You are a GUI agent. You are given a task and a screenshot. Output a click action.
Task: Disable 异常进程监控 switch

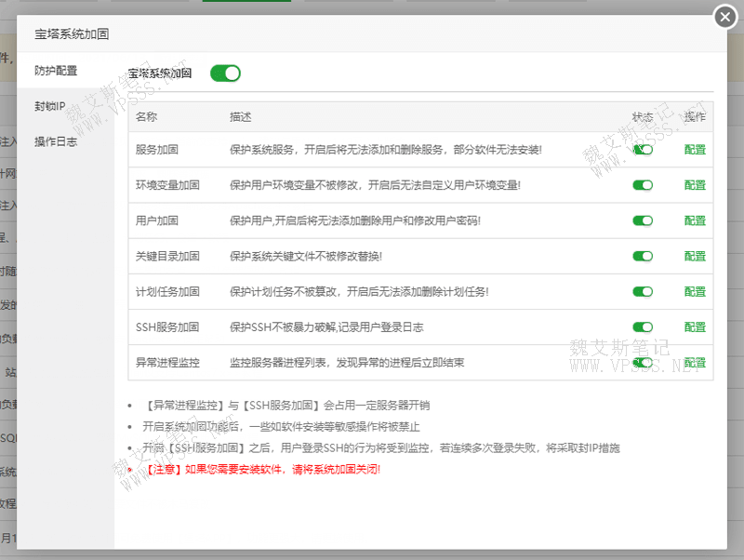(643, 362)
